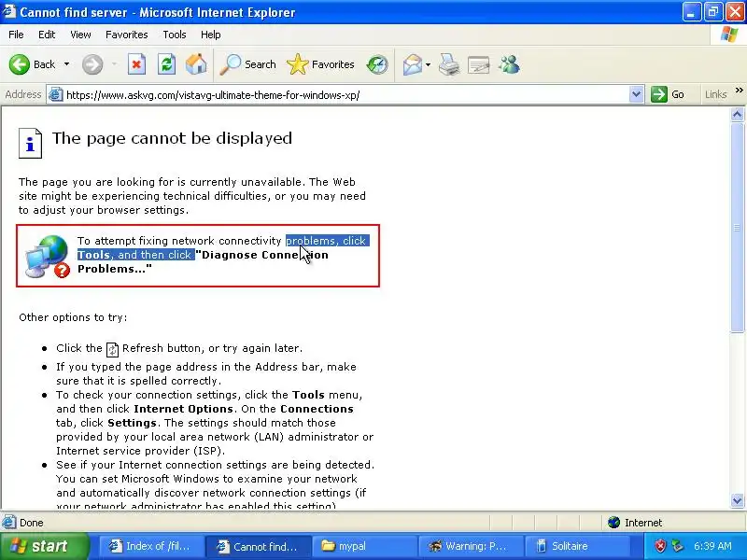The width and height of the screenshot is (747, 560).
Task: Open the View menu
Action: click(x=80, y=35)
